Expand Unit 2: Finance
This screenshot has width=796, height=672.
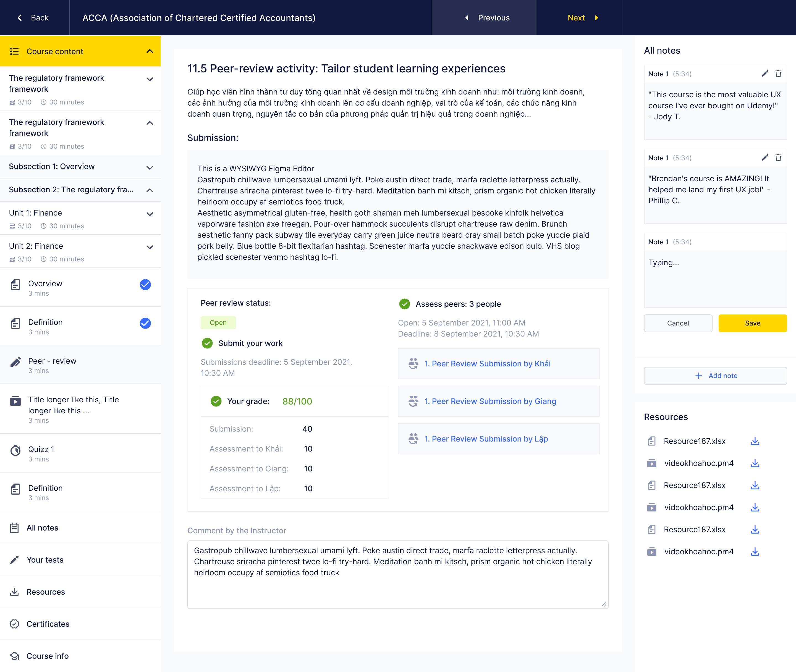150,247
